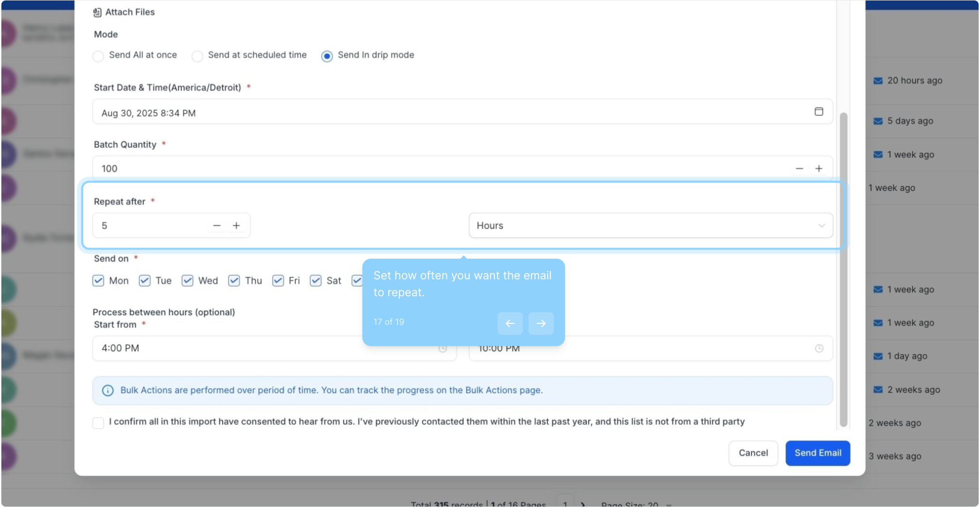980x507 pixels.
Task: Select Send All at once mode
Action: (98, 56)
